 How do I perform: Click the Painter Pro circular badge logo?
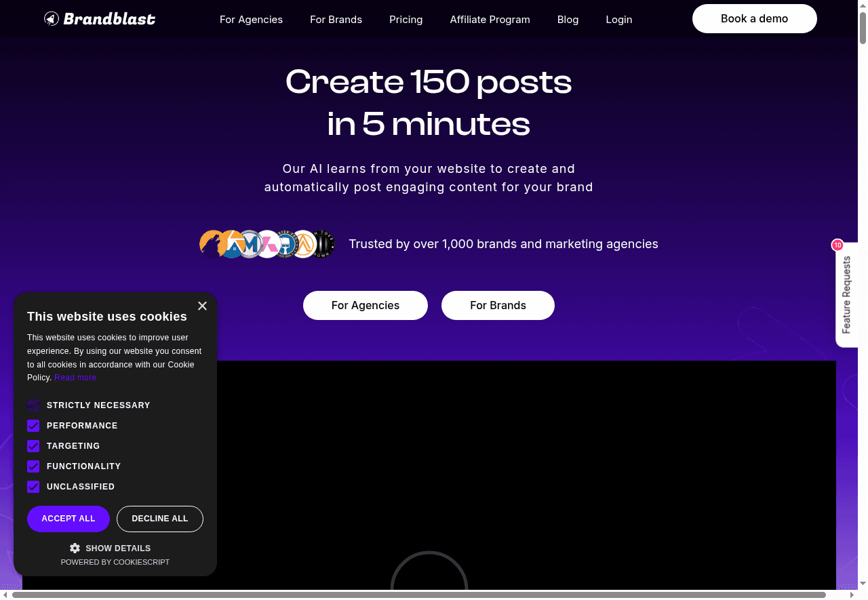285,244
